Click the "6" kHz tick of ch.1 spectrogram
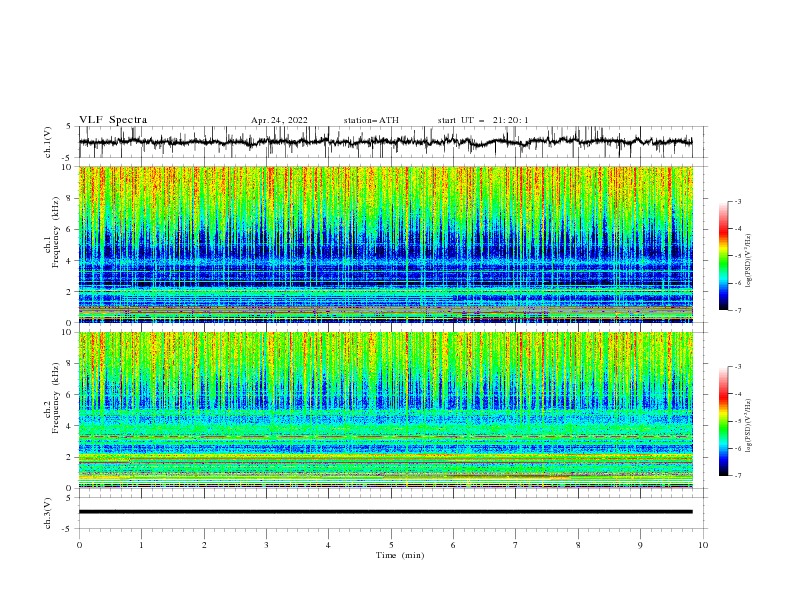The image size is (792, 612). pyautogui.click(x=69, y=229)
